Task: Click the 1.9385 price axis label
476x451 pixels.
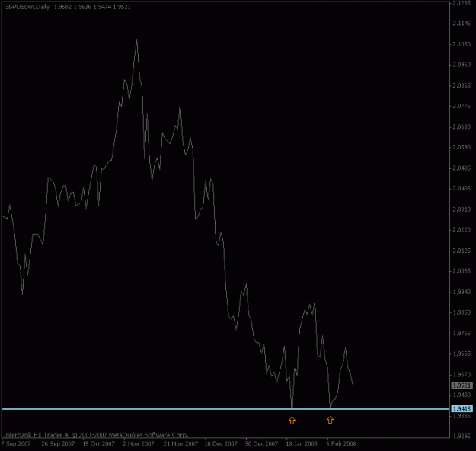Action: (x=462, y=416)
